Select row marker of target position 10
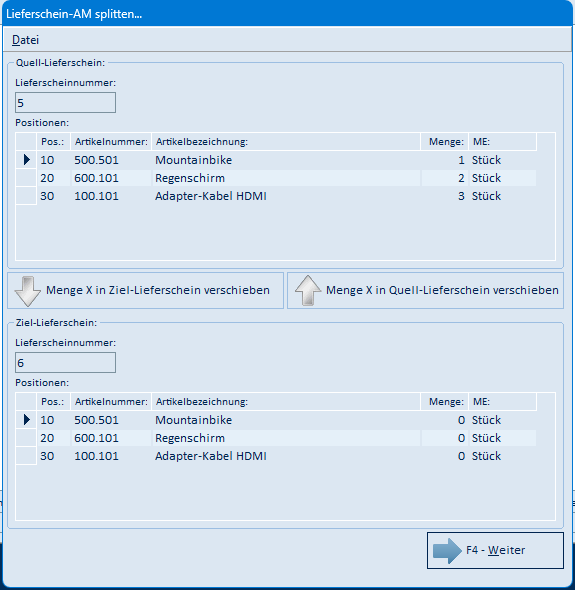 26,420
